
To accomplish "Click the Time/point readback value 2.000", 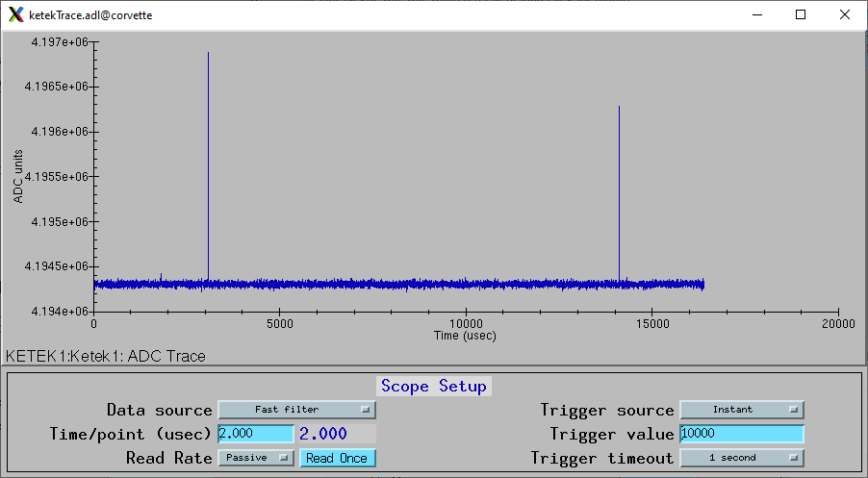I will click(x=323, y=434).
